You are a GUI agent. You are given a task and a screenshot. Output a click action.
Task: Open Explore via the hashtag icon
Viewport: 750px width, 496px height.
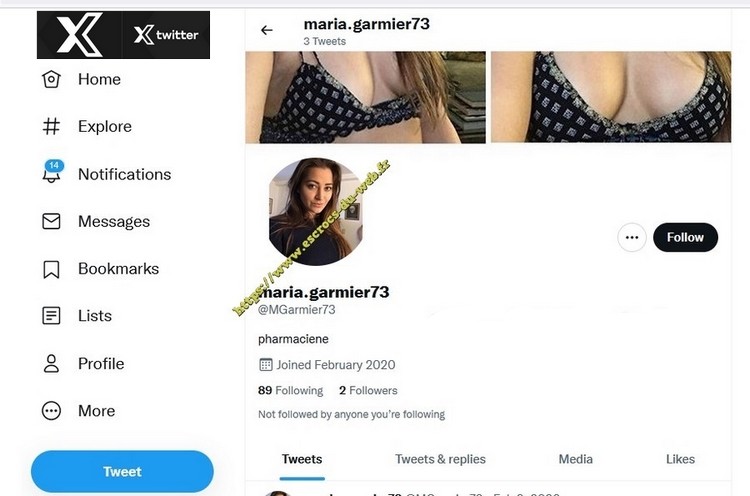coord(51,127)
